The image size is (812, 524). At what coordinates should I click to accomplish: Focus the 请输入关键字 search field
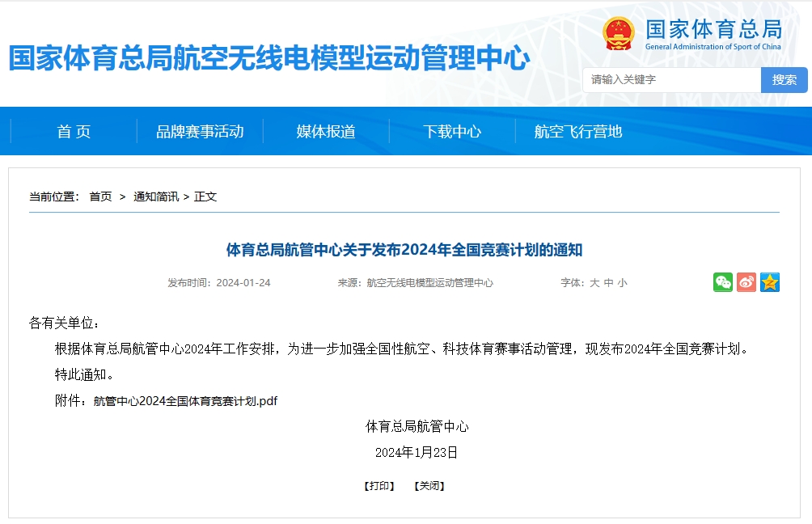pyautogui.click(x=671, y=80)
